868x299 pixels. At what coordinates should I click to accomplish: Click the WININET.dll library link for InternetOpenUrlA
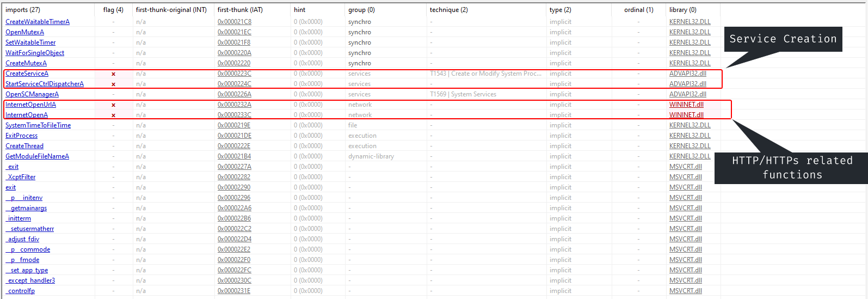coord(686,105)
